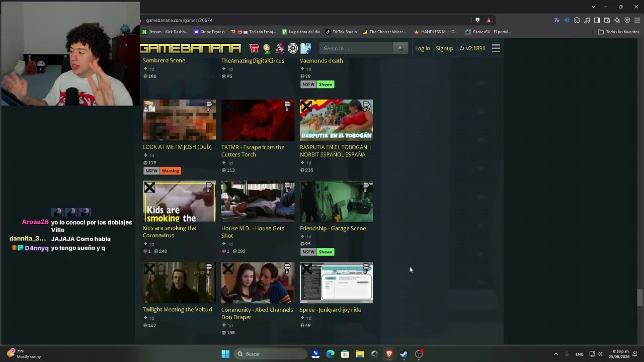Open Community - Abed Channels Don Draper title
644x362 pixels.
[257, 313]
